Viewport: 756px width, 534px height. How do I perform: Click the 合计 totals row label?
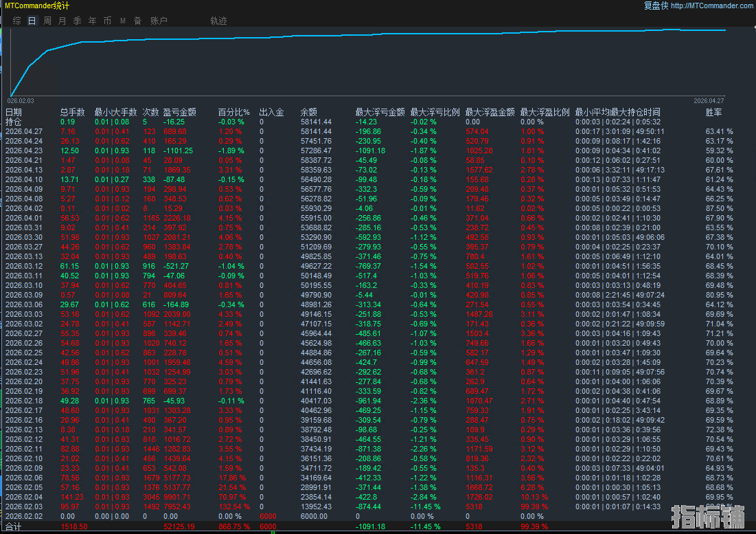14,526
